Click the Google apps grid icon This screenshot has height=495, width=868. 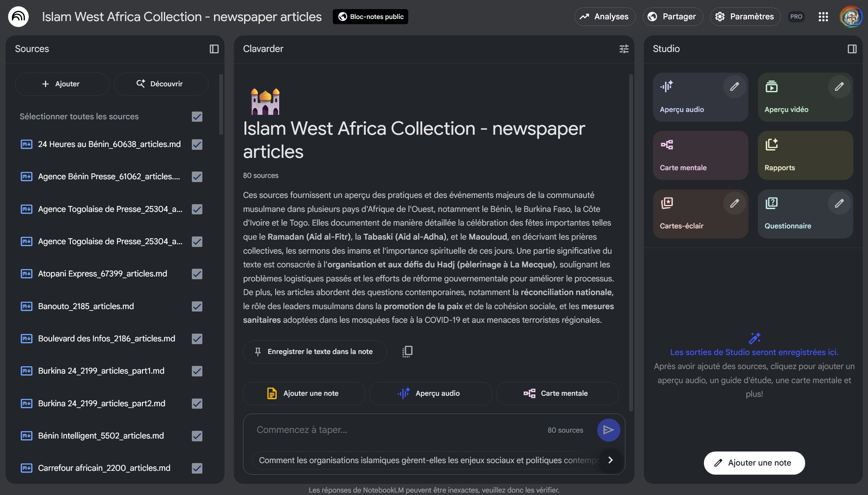823,16
